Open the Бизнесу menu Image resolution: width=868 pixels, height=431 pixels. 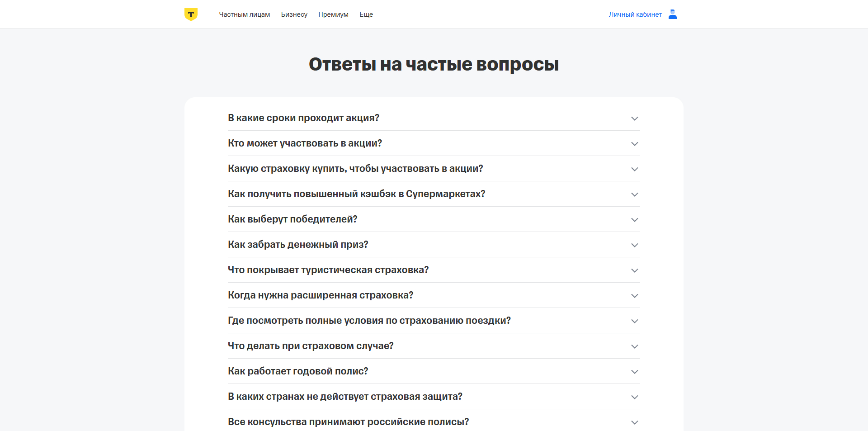(294, 14)
